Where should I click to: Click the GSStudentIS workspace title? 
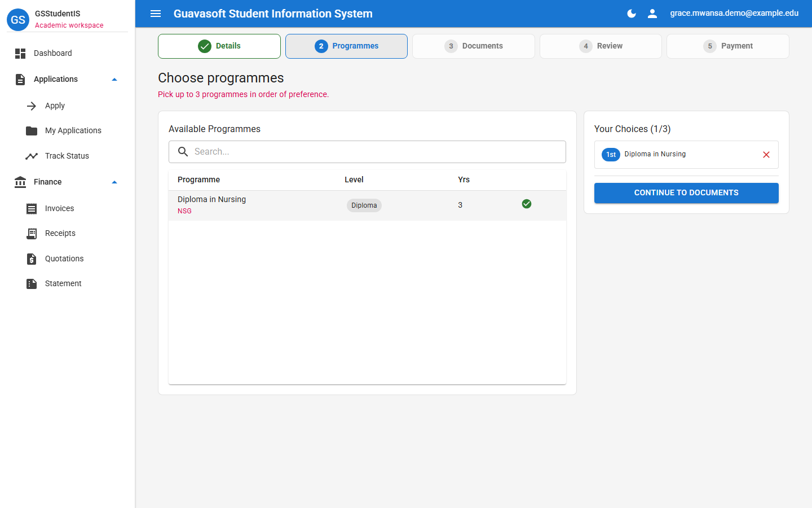(58, 14)
